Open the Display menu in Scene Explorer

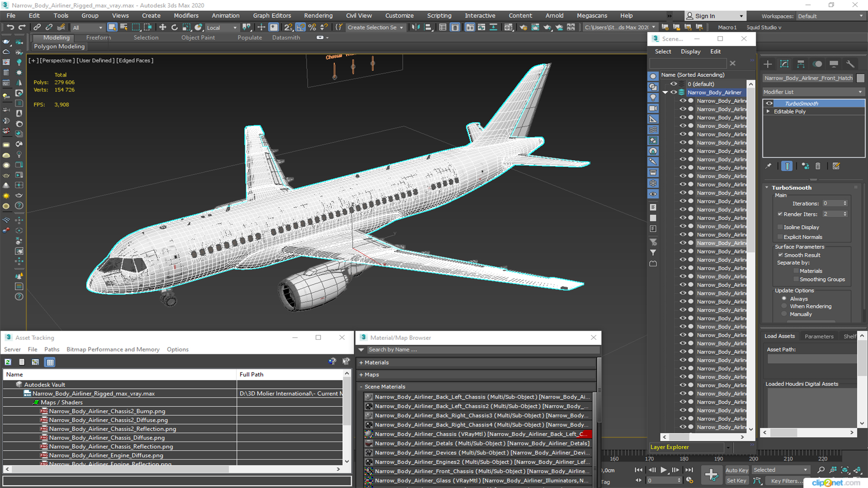pyautogui.click(x=690, y=52)
